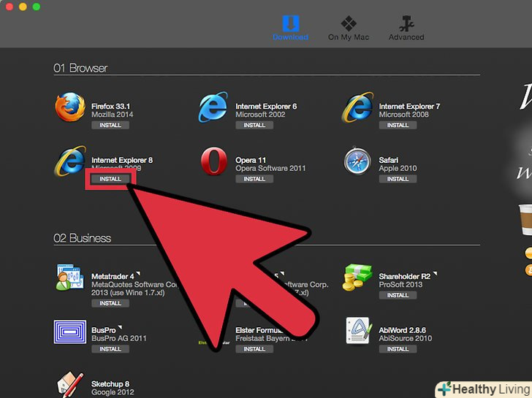The width and height of the screenshot is (532, 398).
Task: Install Safari
Action: [398, 179]
